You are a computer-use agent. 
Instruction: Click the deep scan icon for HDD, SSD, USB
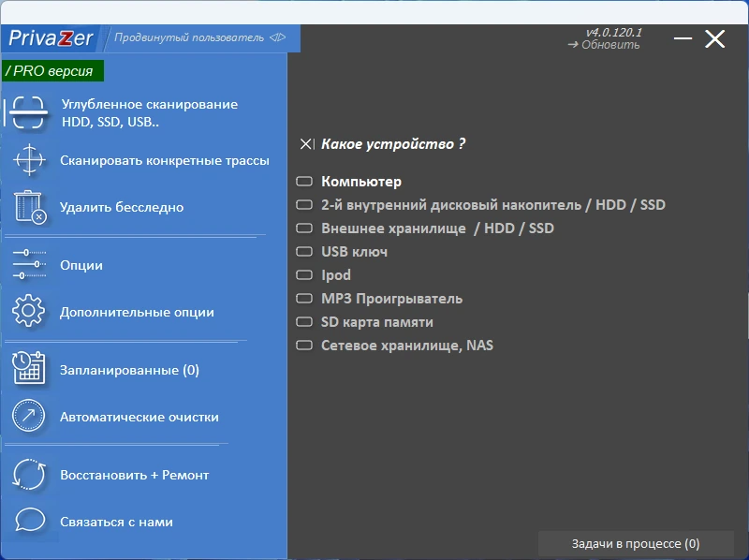point(29,112)
